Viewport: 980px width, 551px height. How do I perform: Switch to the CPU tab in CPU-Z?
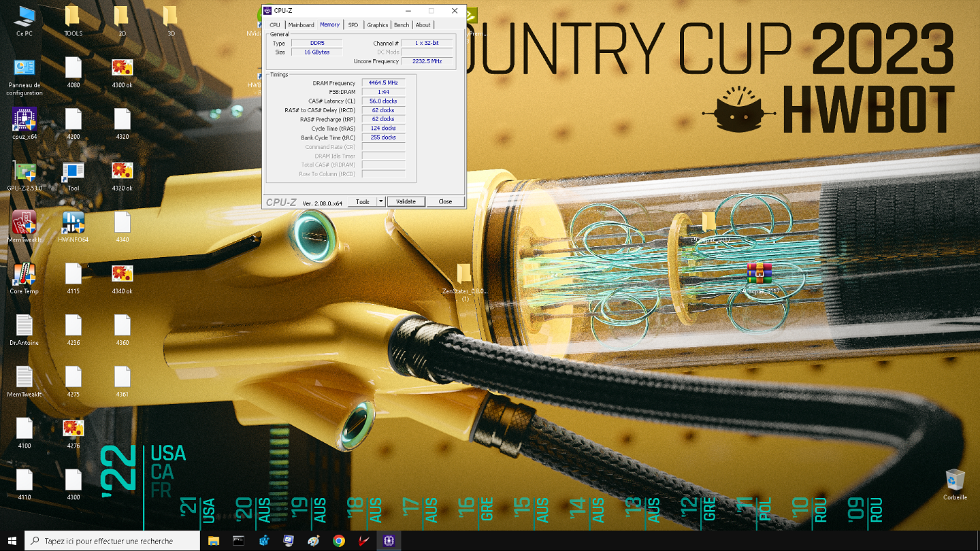275,25
